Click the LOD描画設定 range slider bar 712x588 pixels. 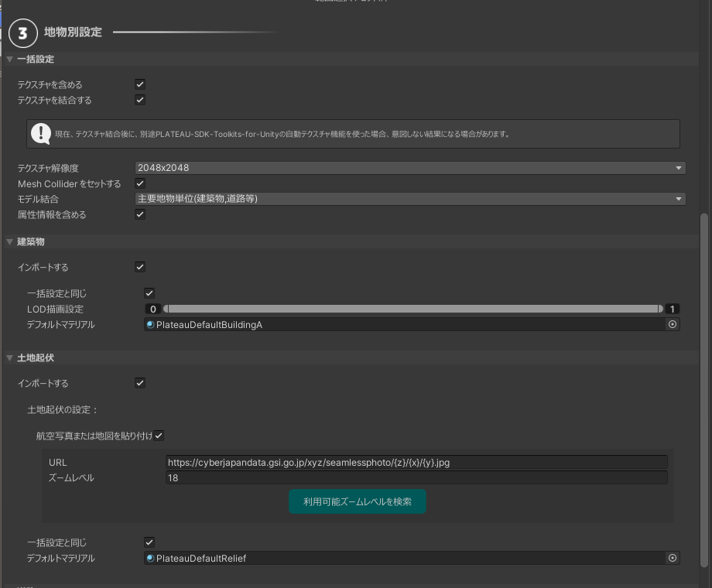(412, 309)
